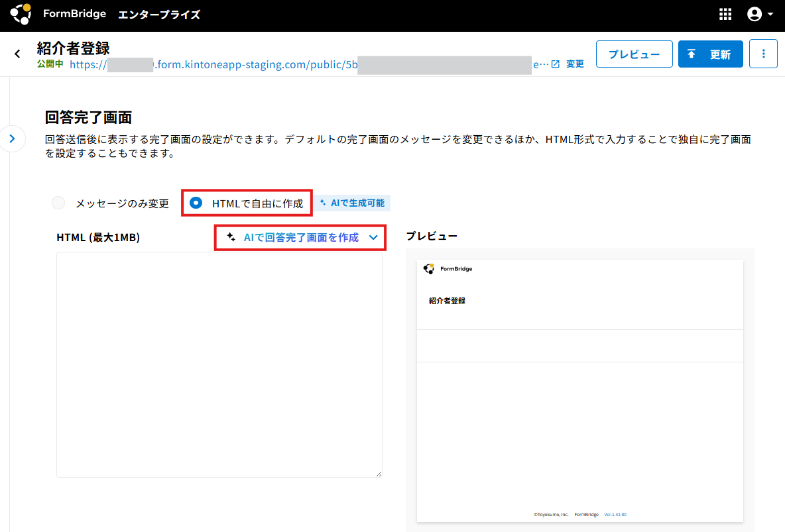Select the メッセージのみ変更 radio option
The height and width of the screenshot is (532, 785).
[58, 203]
